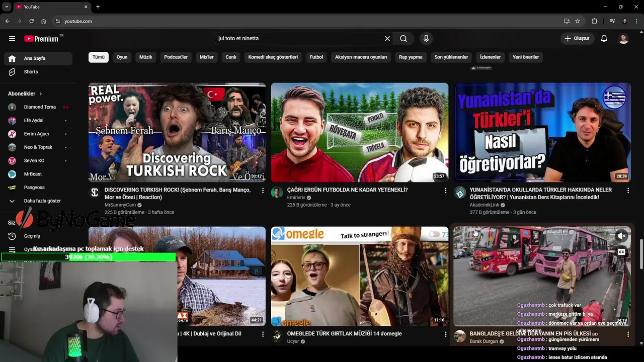Open the Omegle Talk to strangers thumbnail

coord(360,276)
